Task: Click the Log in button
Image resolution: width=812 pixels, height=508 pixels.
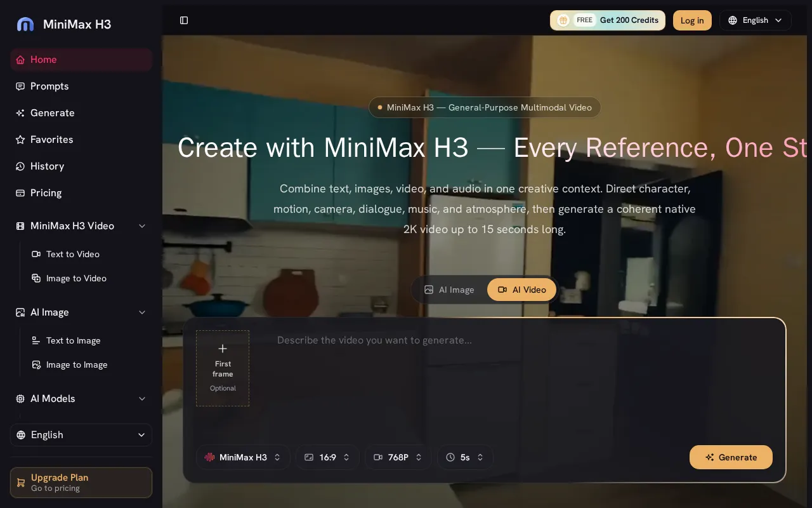Action: click(x=692, y=20)
